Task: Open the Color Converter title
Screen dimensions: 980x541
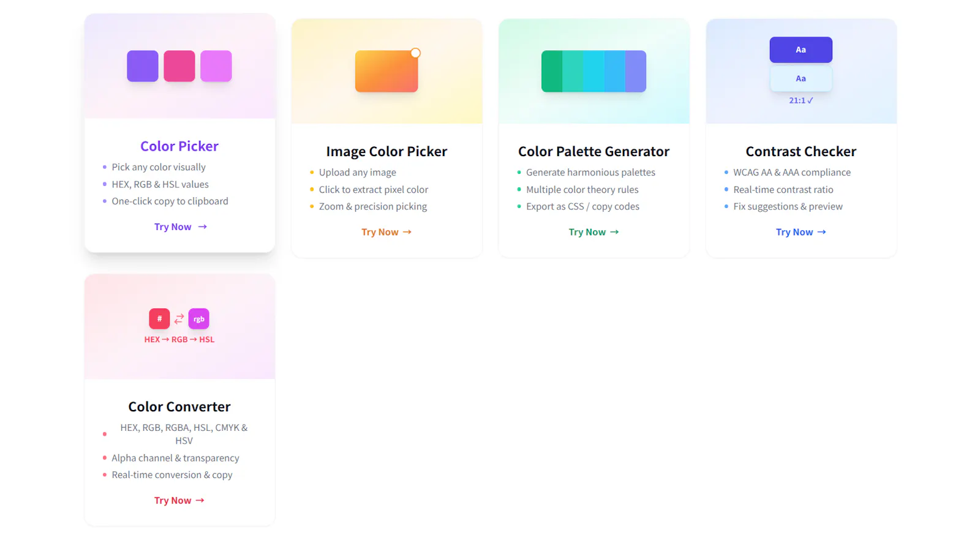Action: (x=179, y=407)
